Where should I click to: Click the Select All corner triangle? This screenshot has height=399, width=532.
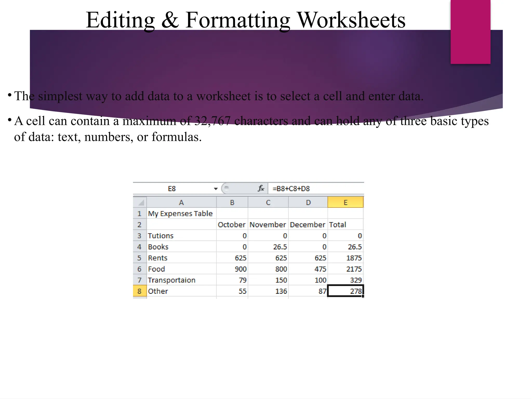tap(140, 202)
